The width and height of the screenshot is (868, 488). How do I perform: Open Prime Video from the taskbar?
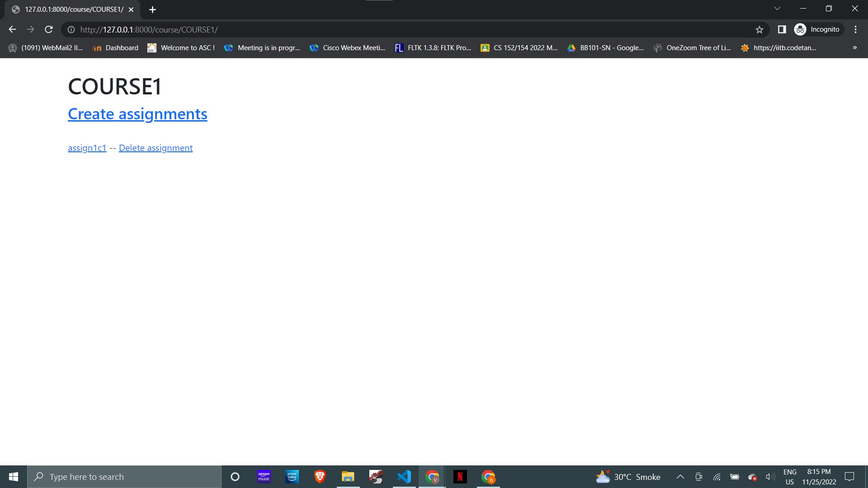(x=292, y=476)
